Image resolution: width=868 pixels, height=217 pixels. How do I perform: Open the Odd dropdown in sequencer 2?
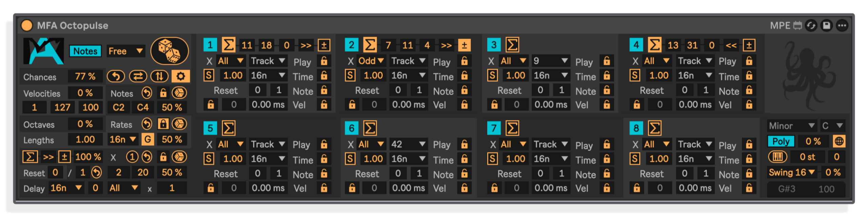(371, 61)
